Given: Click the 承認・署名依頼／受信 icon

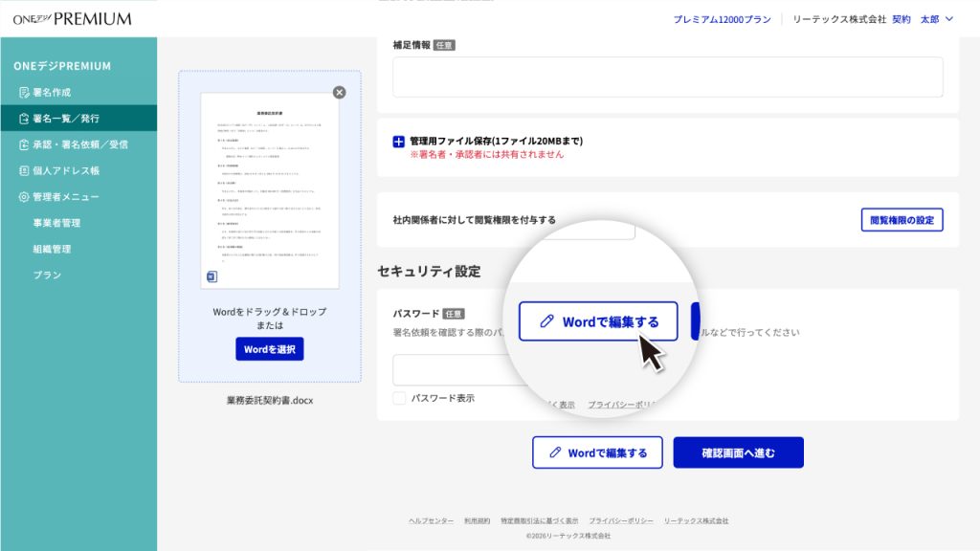Looking at the screenshot, I should [24, 145].
